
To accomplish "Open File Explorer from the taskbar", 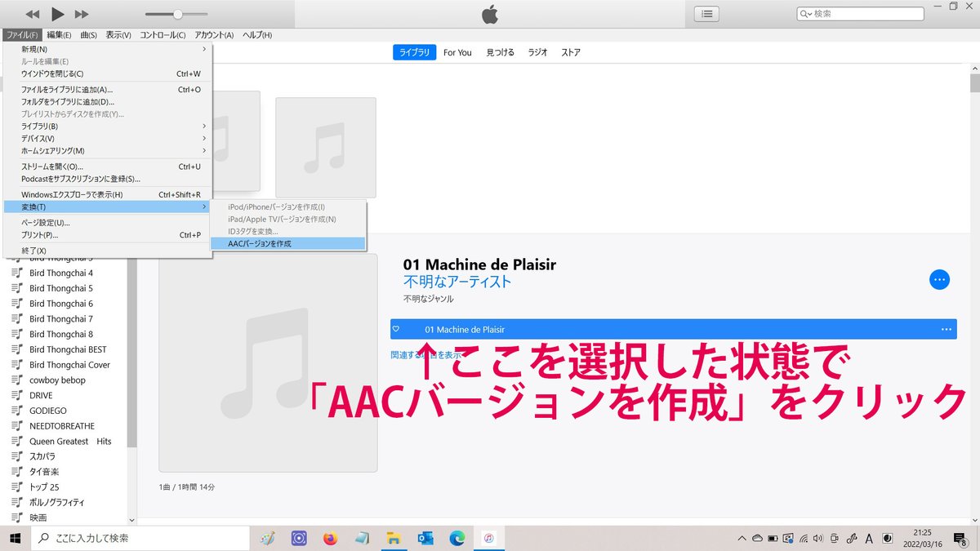I will pos(394,538).
